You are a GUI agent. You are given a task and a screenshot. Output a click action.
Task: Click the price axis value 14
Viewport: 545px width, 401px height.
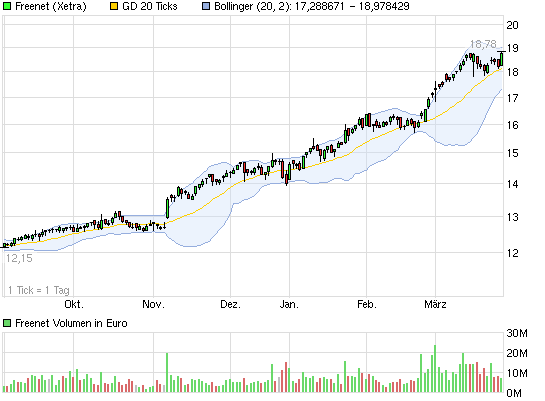512,184
